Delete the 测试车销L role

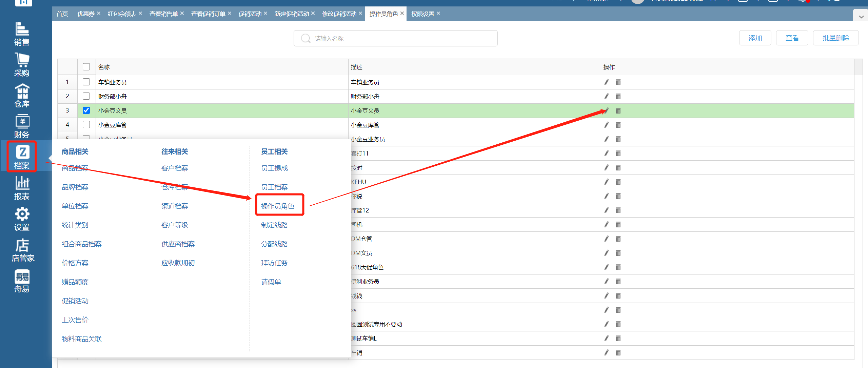[x=618, y=339]
